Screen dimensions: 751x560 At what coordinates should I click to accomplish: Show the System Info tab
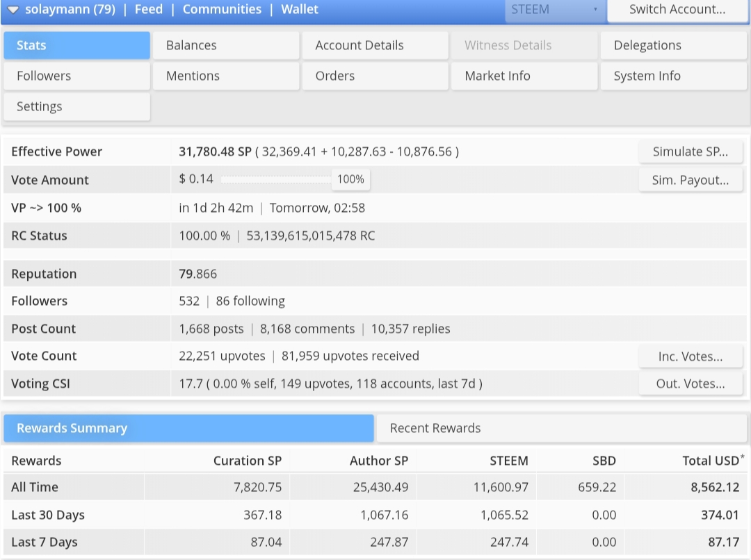click(673, 76)
